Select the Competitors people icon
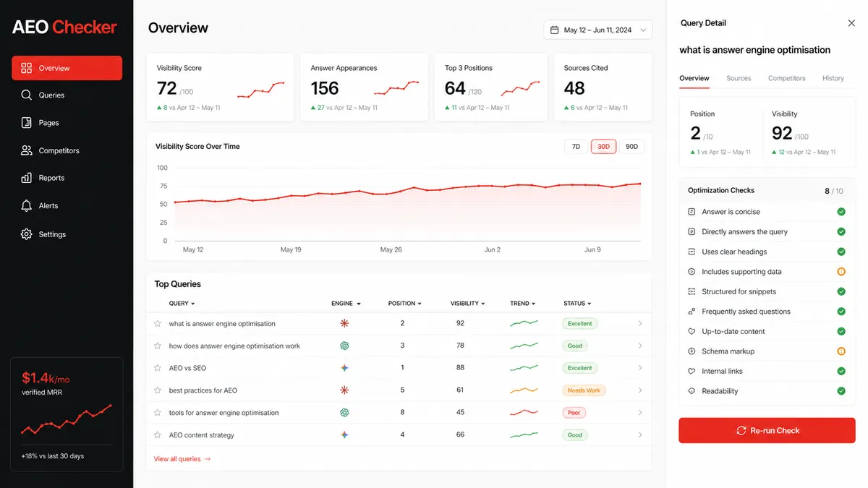 coord(27,150)
